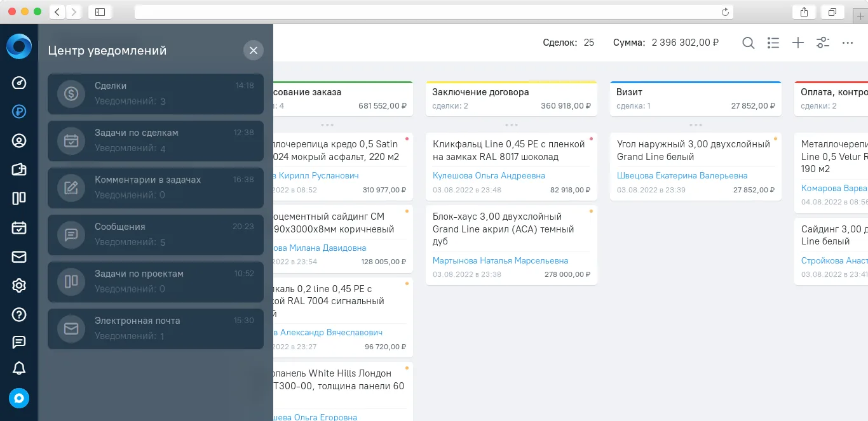The height and width of the screenshot is (421, 868).
Task: Open the settings gear icon in sidebar
Action: pos(19,286)
